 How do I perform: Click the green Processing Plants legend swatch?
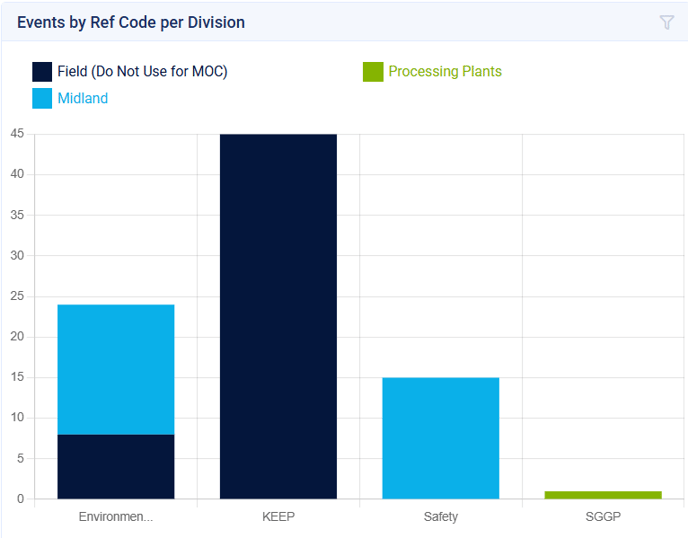(373, 72)
